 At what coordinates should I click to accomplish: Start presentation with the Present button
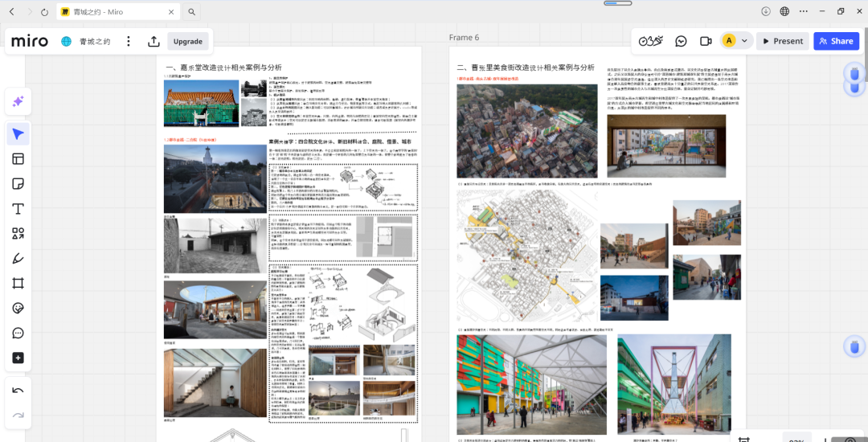point(782,41)
